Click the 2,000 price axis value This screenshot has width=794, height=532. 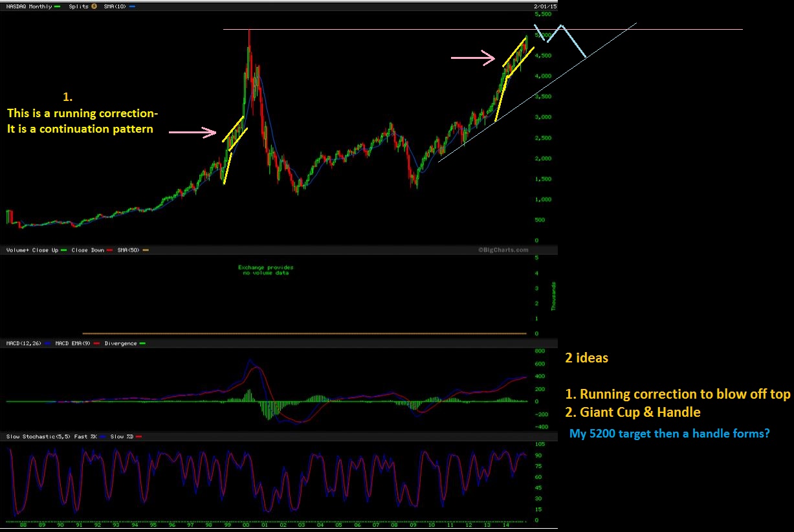[542, 159]
